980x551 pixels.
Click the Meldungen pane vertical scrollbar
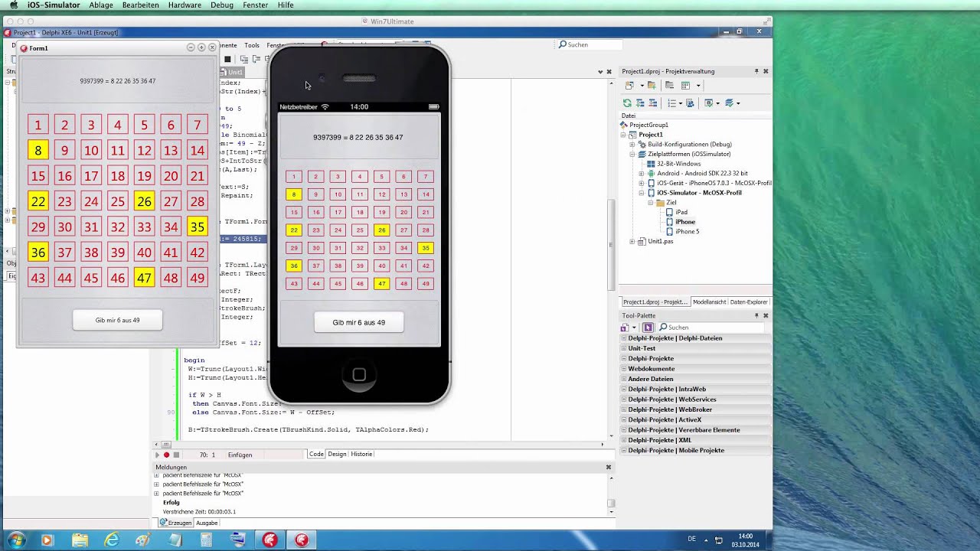611,494
